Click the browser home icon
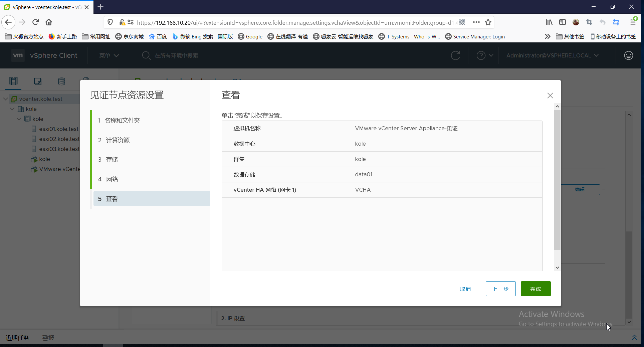This screenshot has width=644, height=347. [48, 22]
